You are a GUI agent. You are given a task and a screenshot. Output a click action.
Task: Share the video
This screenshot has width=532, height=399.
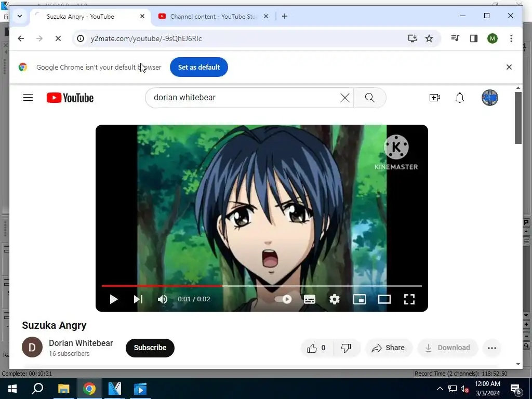coord(389,348)
